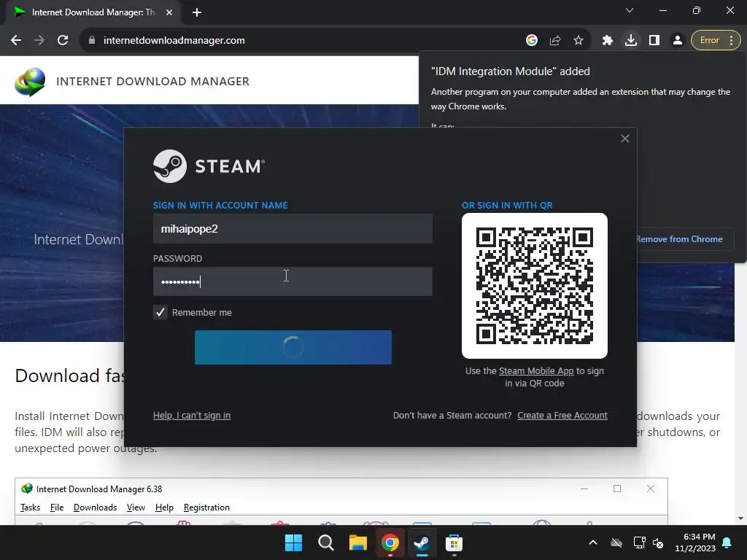Click the page scrollbar down arrow
The height and width of the screenshot is (560, 747).
click(740, 518)
